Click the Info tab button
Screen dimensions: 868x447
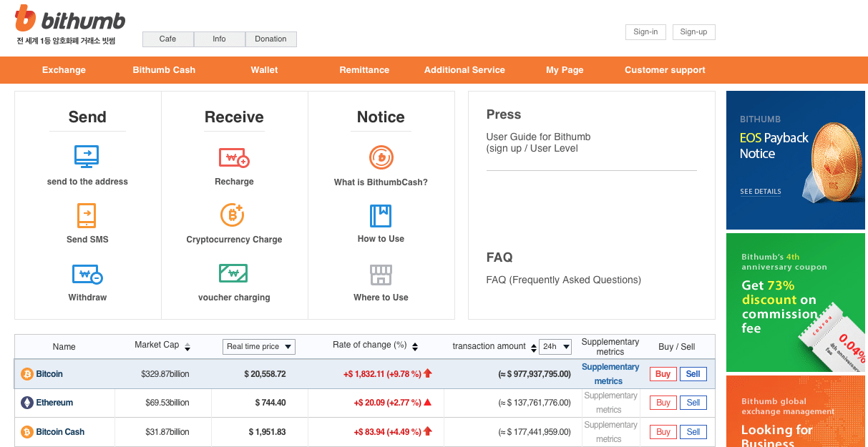[219, 39]
